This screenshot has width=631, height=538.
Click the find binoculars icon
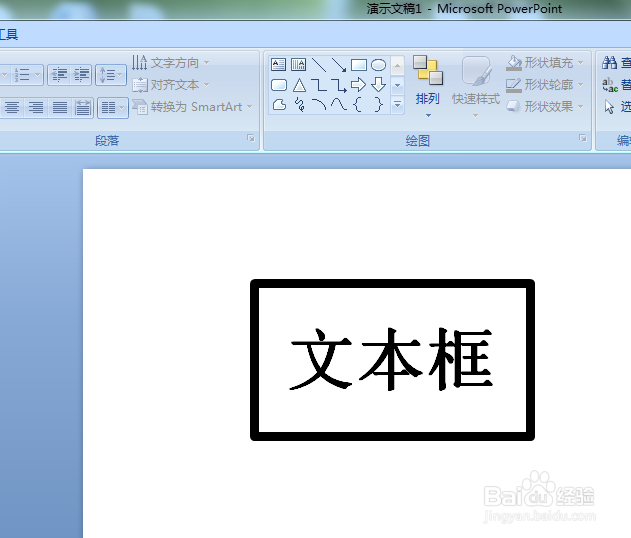tap(609, 63)
